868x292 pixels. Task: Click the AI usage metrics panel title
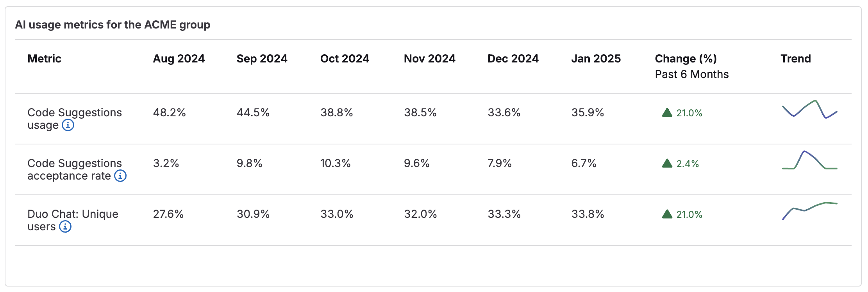point(113,25)
